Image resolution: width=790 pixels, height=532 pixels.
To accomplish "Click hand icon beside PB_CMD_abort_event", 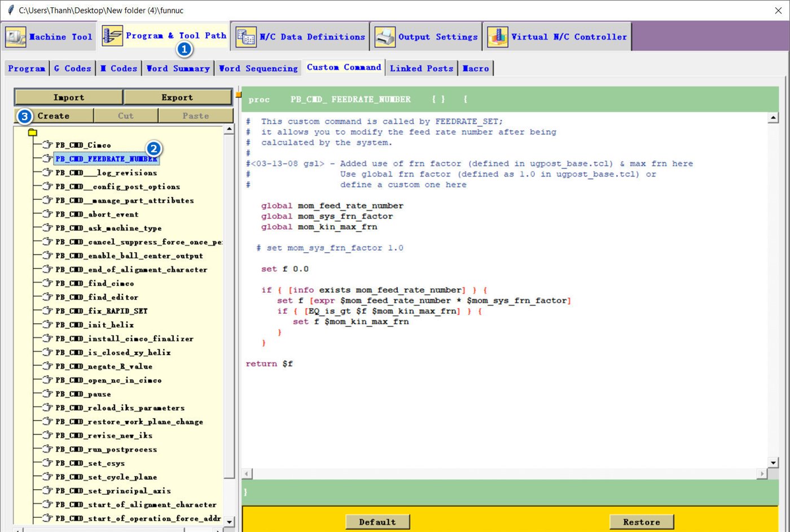I will tap(47, 214).
